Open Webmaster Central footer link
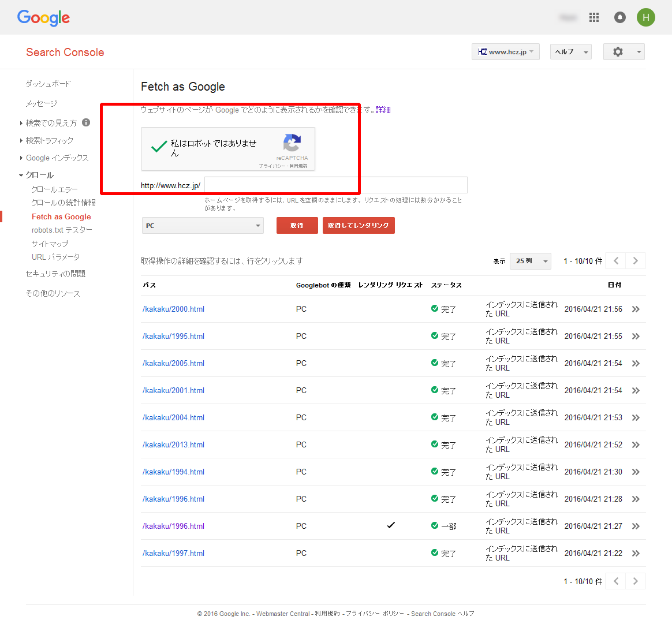Viewport: 672px width, 620px height. coord(283,614)
